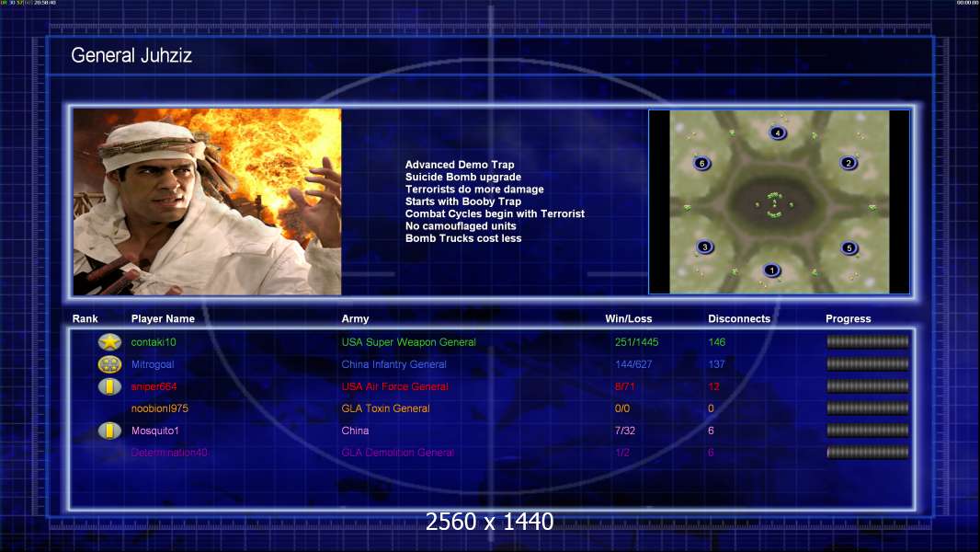Click the rank medal icon beside Mitrogoal
Viewport: 980px width, 552px height.
tap(110, 364)
